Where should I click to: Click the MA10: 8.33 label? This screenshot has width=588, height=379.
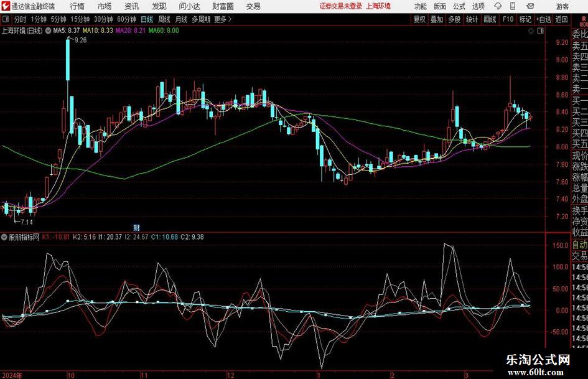click(98, 30)
